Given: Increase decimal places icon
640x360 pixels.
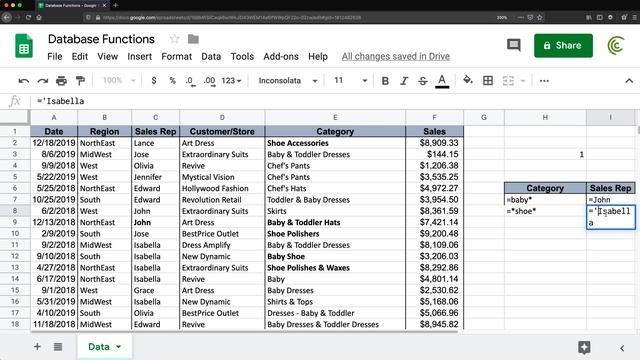Looking at the screenshot, I should point(209,81).
